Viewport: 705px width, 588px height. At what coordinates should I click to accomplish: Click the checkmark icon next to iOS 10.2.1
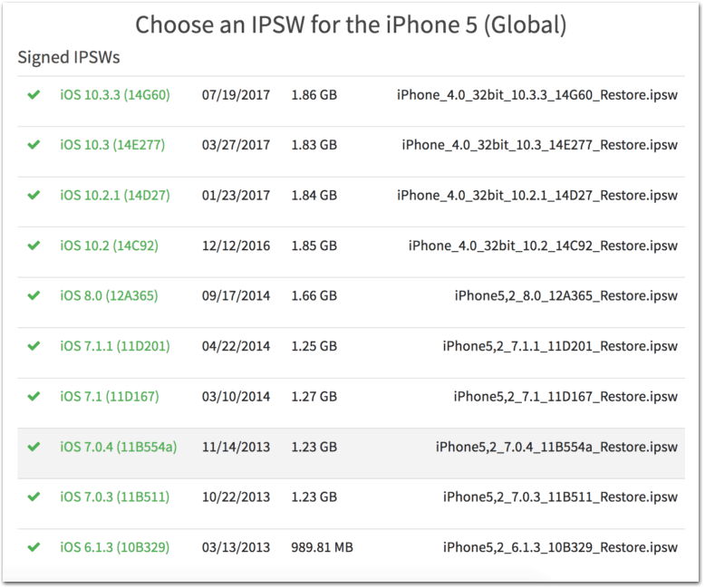[34, 195]
